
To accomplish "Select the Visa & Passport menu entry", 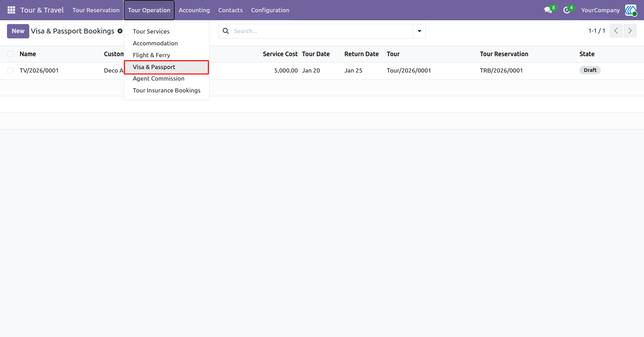I will pos(167,67).
